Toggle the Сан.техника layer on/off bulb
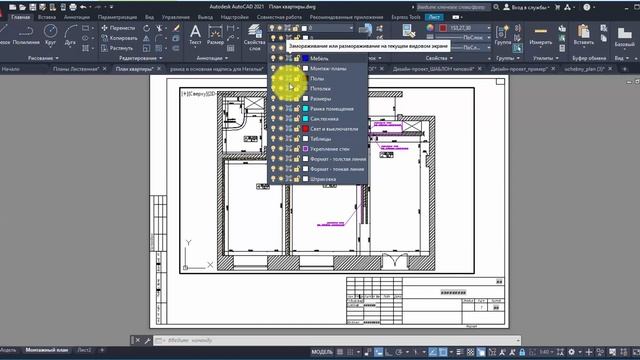Viewport: 640px width, 360px height. 273,118
